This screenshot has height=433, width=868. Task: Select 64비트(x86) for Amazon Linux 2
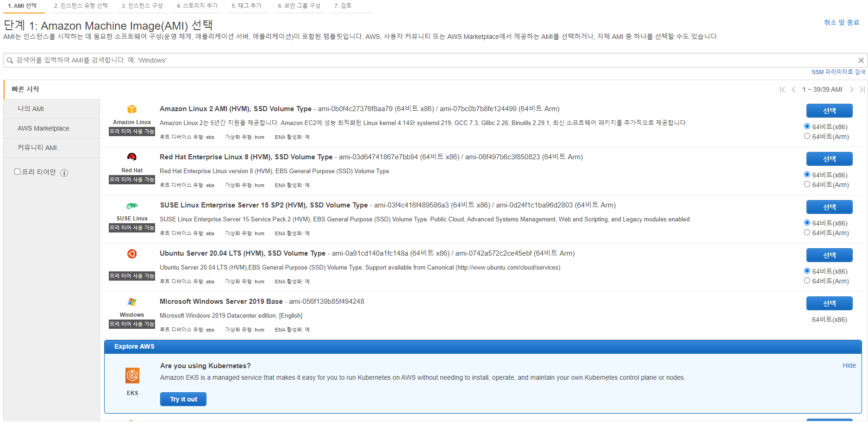tap(807, 126)
